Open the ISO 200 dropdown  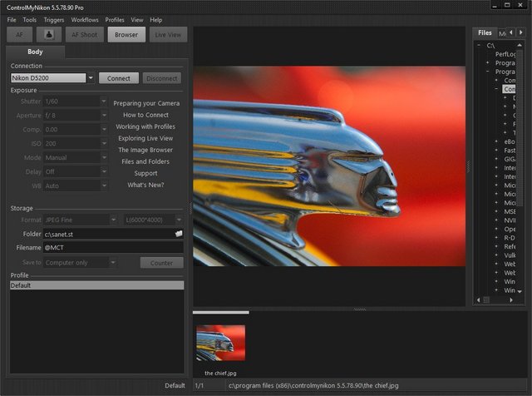click(x=104, y=143)
